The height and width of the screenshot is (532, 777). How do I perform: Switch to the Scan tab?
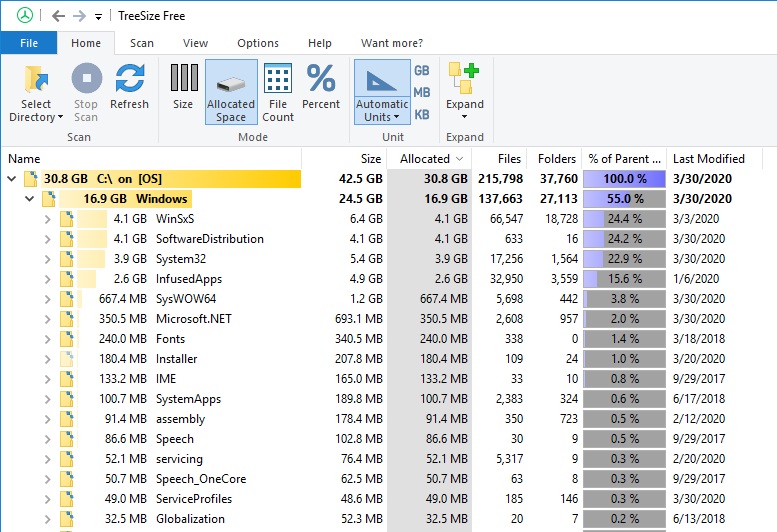[142, 43]
